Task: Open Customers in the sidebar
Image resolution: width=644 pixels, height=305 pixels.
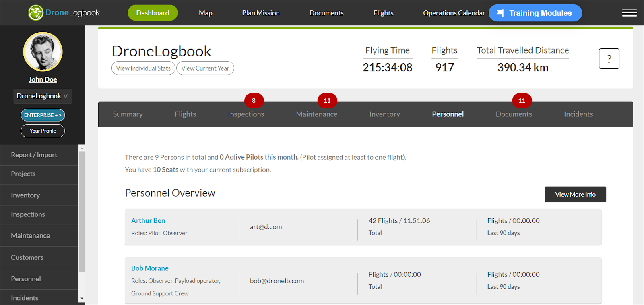Action: click(x=39, y=257)
